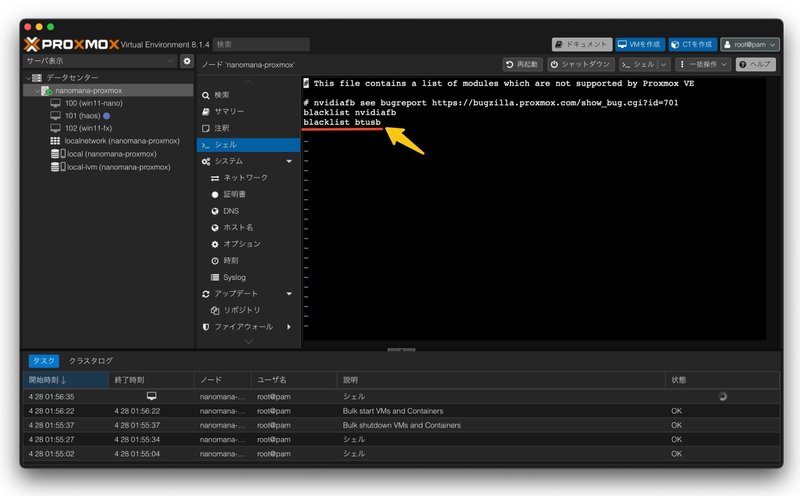Sort by 説明 column header
Screen dimensions: 800x496
coord(501,380)
